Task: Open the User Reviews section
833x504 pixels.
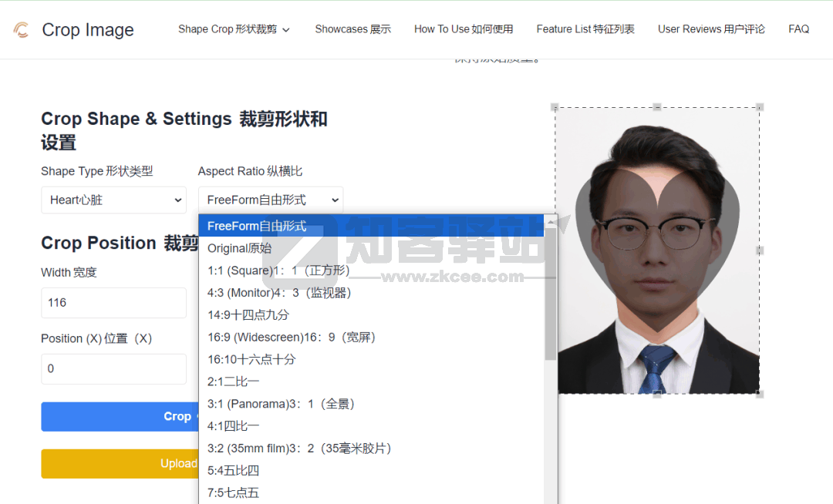Action: coord(711,29)
